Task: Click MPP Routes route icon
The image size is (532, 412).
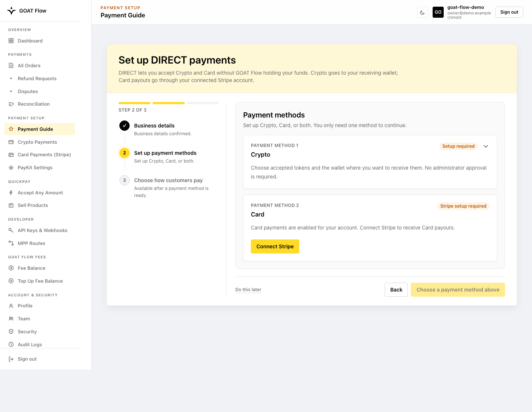Action: (11, 243)
